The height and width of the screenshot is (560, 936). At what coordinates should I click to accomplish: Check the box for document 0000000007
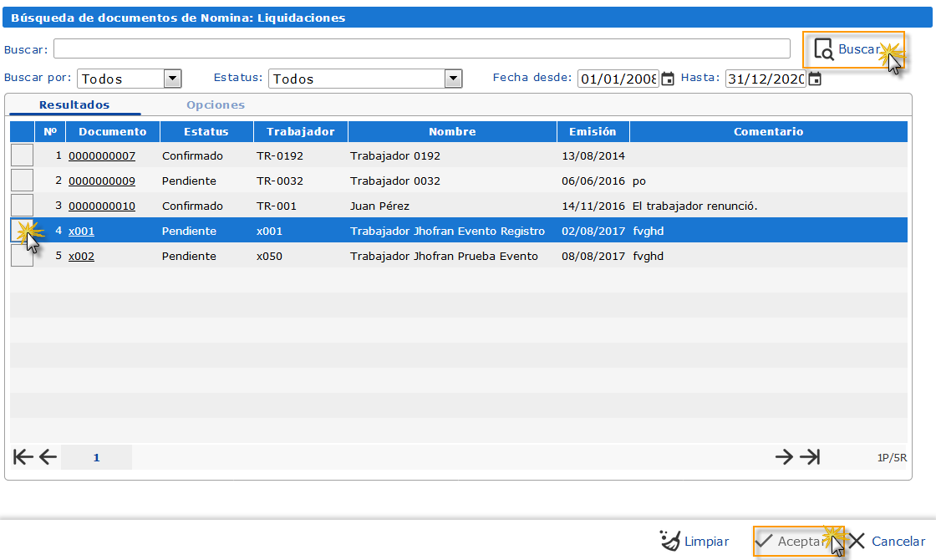22,155
